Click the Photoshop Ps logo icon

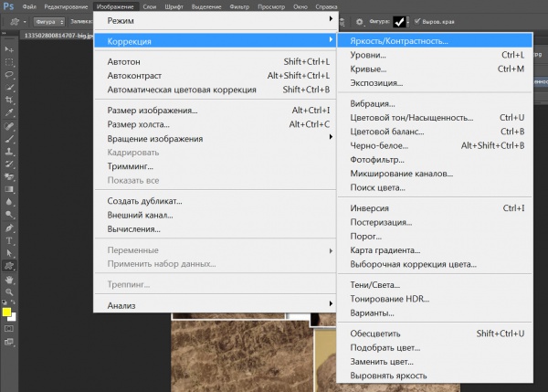click(8, 6)
